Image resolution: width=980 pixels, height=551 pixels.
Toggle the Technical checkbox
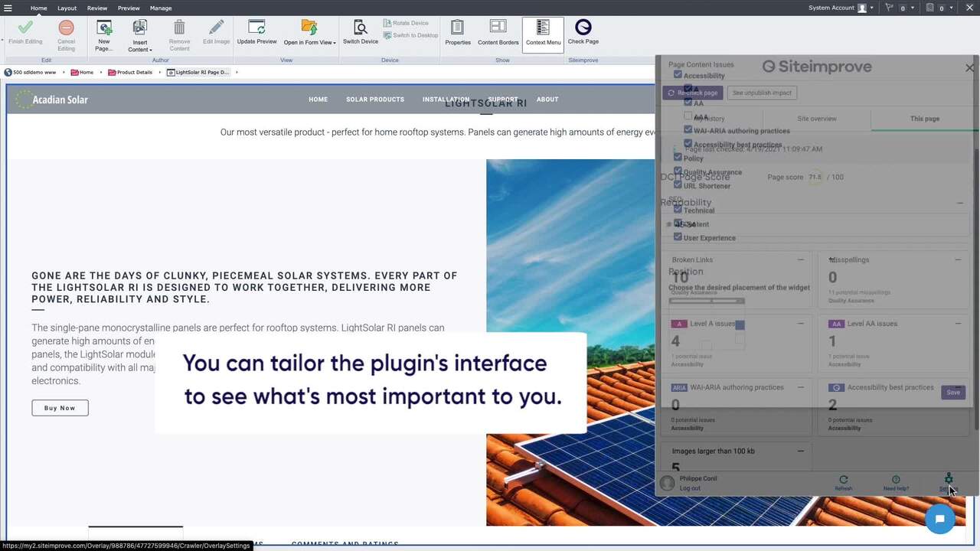click(x=678, y=210)
